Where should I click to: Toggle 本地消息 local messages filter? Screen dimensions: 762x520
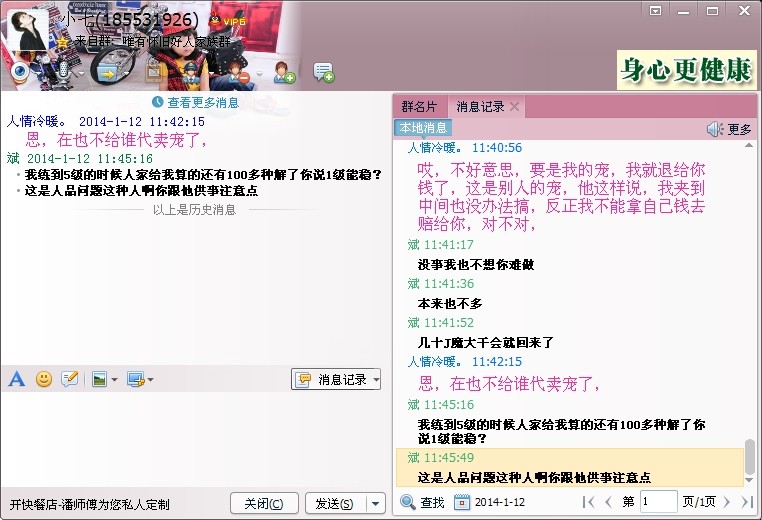tap(423, 128)
